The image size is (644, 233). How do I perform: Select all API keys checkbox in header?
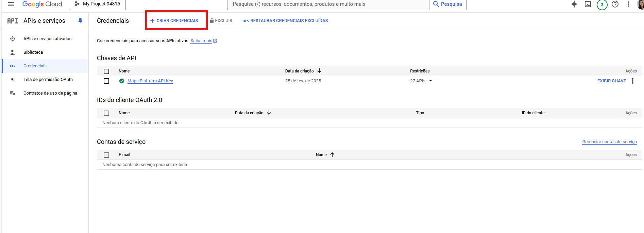click(106, 71)
